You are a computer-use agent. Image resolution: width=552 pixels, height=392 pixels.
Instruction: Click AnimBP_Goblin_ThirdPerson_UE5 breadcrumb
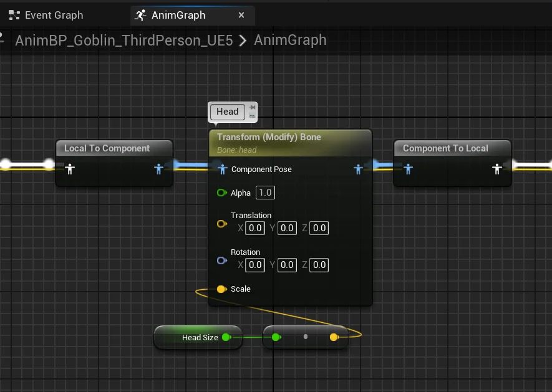124,41
